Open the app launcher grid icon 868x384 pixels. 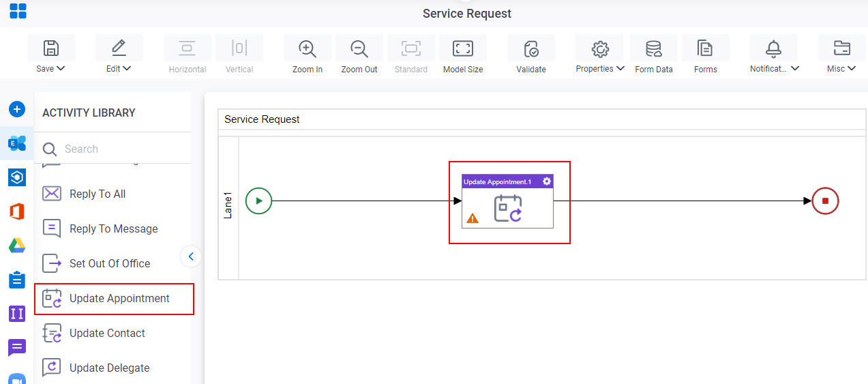click(18, 10)
